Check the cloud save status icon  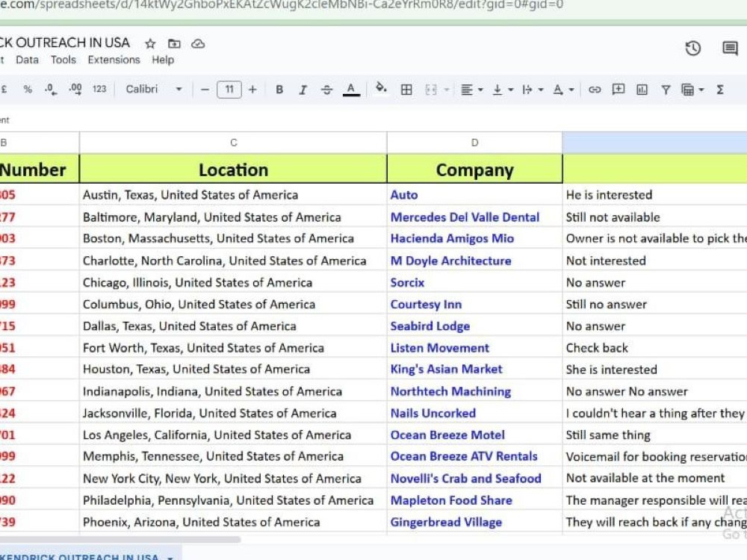pyautogui.click(x=198, y=44)
